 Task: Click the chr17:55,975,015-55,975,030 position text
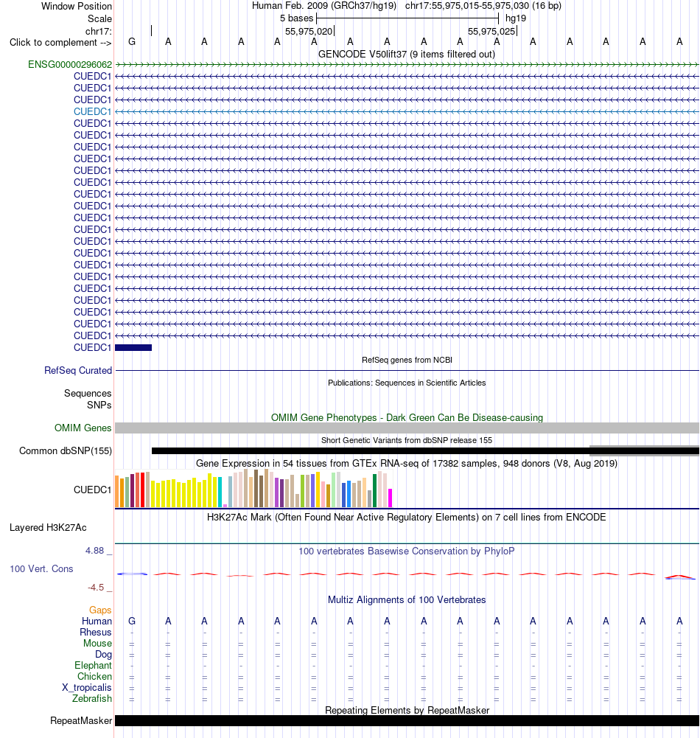483,6
